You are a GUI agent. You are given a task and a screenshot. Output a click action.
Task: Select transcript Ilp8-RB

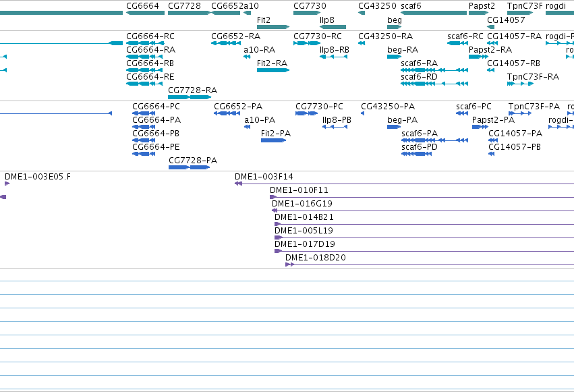click(x=333, y=57)
